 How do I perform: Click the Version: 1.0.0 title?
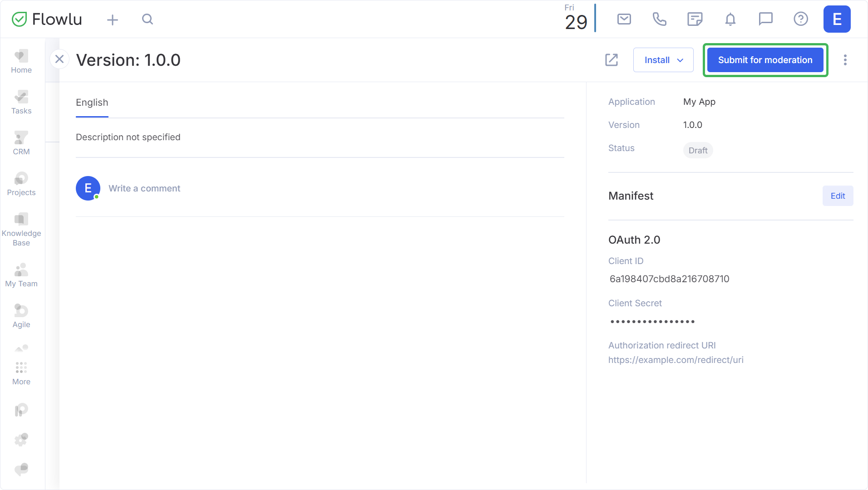tap(128, 60)
